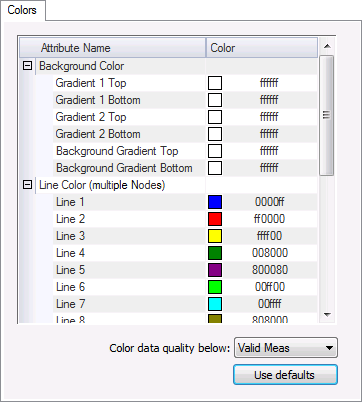Image resolution: width=362 pixels, height=402 pixels.
Task: Click the Gradient 1 Top color swatch
Action: [215, 83]
